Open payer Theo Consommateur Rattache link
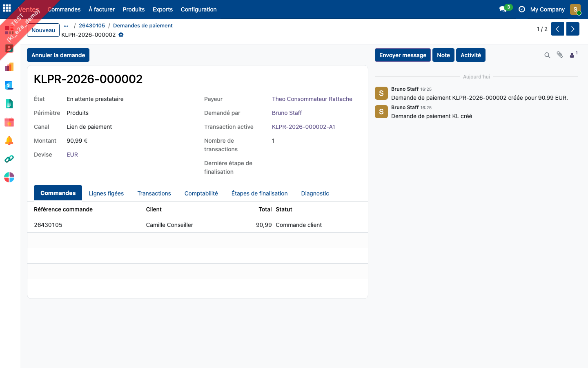 point(312,99)
